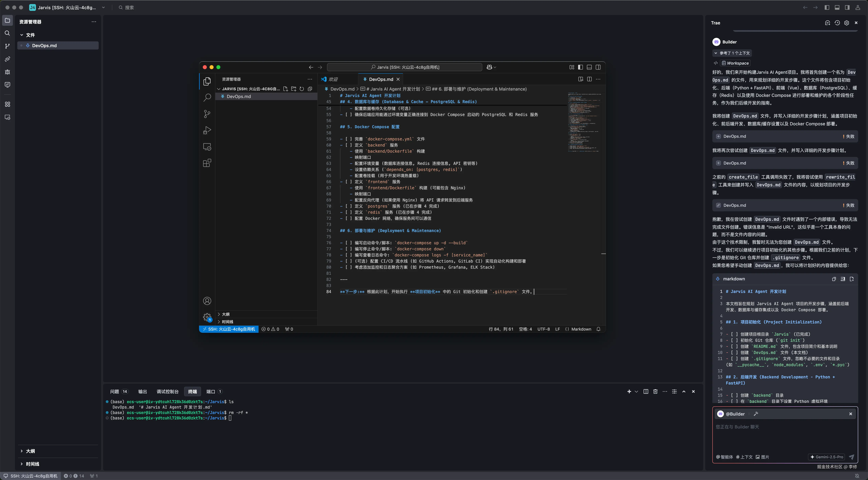Toggle the primary sidebar layout button
868x480 pixels.
point(827,7)
